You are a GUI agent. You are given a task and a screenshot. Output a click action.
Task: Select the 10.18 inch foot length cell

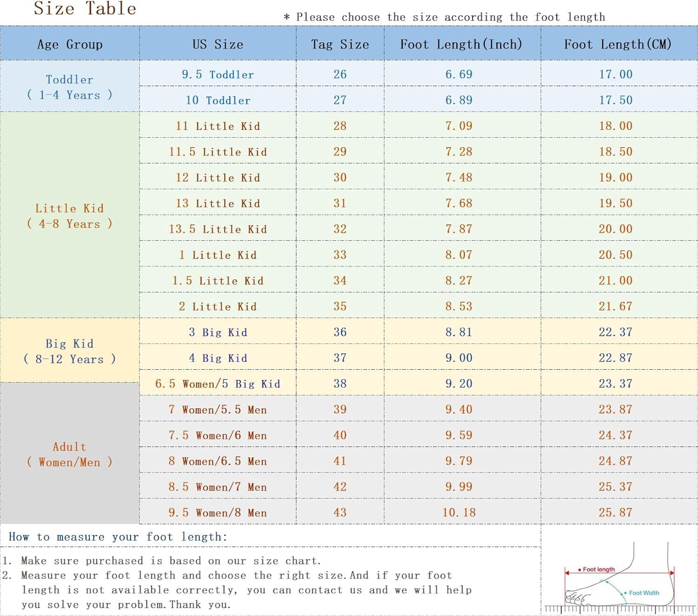click(x=459, y=513)
